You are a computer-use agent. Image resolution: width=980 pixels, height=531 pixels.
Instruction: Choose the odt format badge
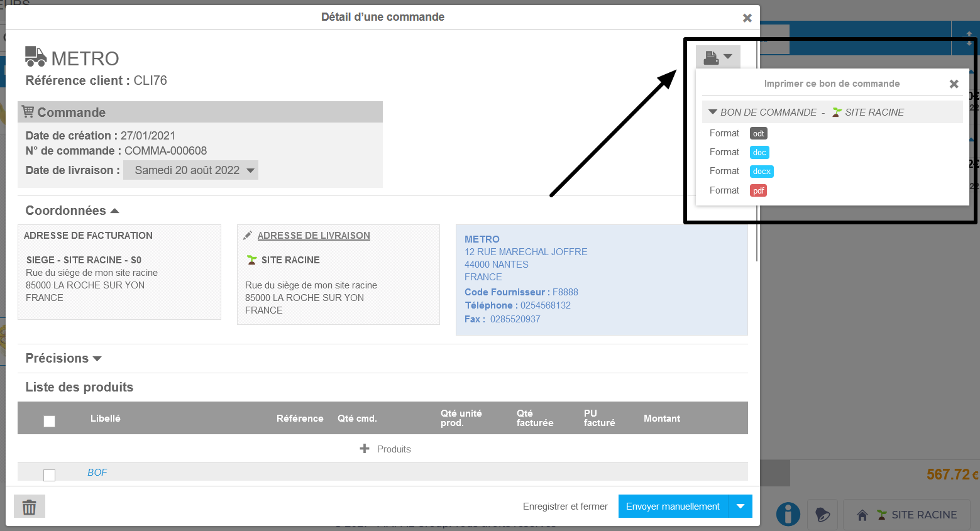click(x=759, y=133)
